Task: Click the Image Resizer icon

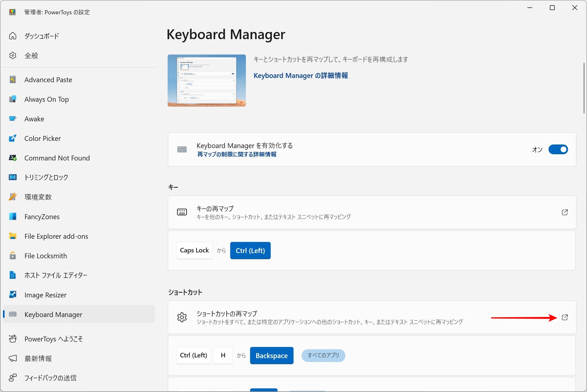Action: tap(13, 295)
